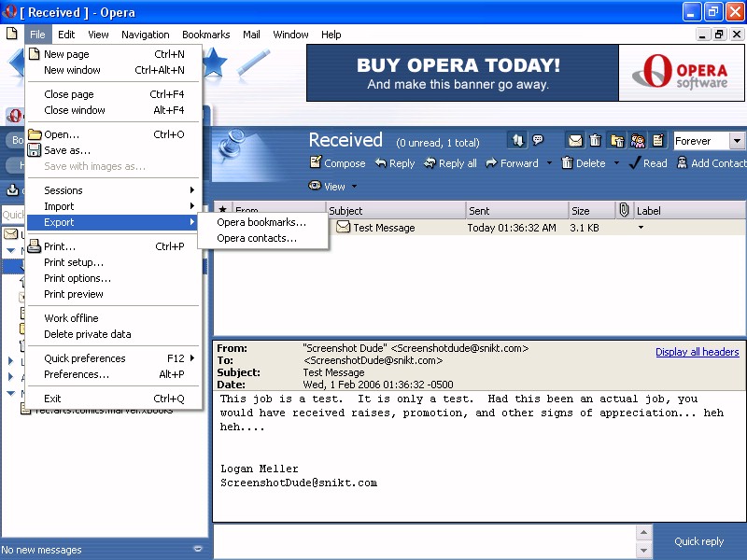The image size is (747, 560).
Task: Click the star bookmark icon in toolbar
Action: tap(214, 63)
